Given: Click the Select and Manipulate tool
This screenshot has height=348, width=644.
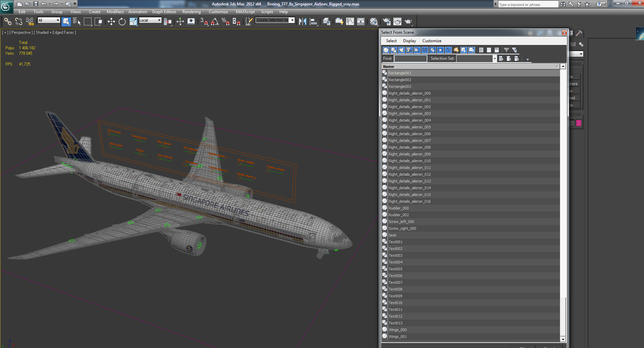Looking at the screenshot, I should 180,21.
